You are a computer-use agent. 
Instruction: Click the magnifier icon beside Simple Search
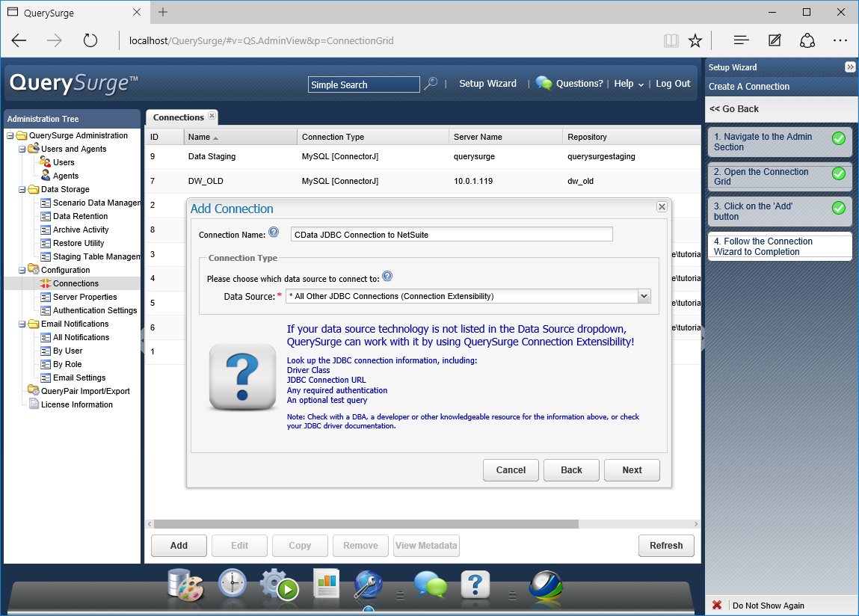click(431, 84)
